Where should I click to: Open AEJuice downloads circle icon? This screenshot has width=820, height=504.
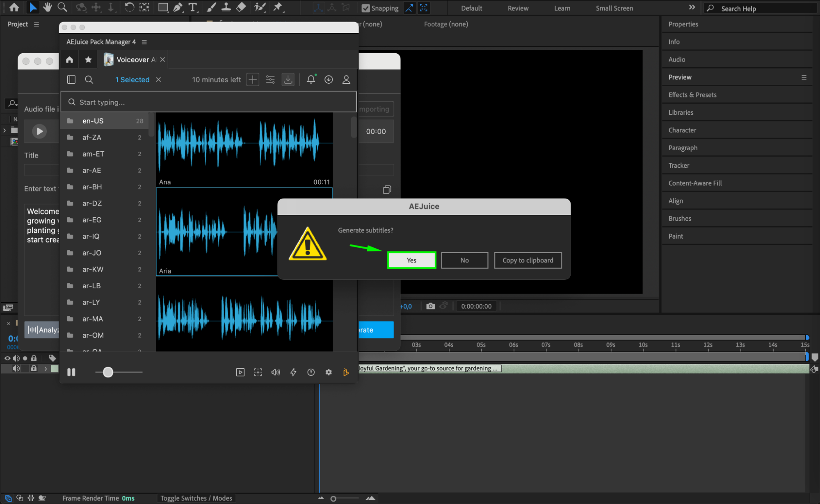click(329, 79)
